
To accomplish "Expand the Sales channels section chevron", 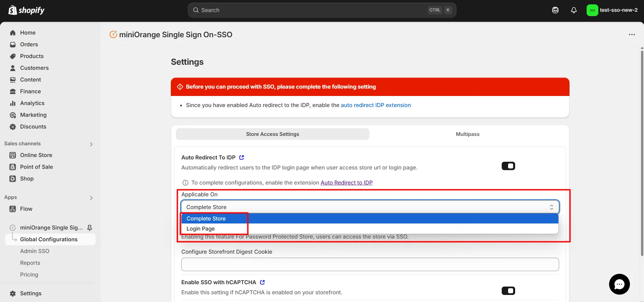I will pos(91,144).
